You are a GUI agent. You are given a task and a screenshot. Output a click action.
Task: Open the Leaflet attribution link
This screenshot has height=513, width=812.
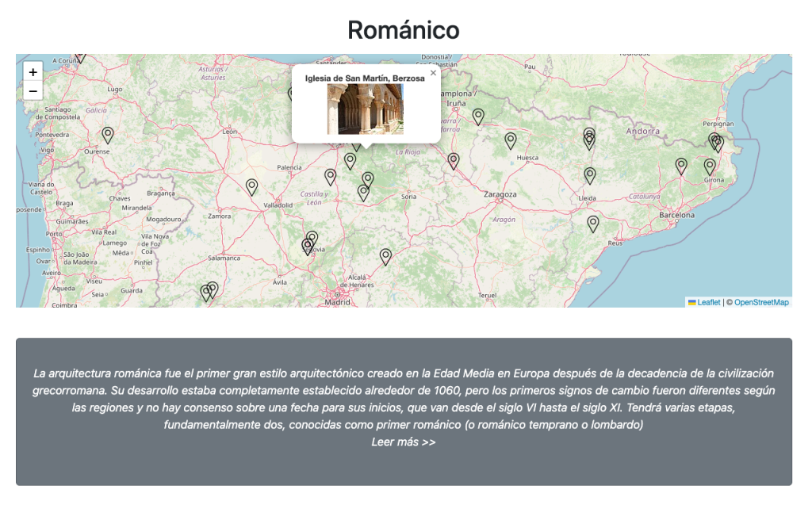pos(708,302)
